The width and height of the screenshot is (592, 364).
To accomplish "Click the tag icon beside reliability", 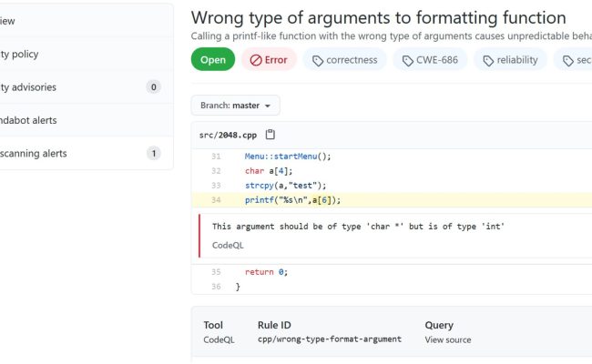I will pyautogui.click(x=488, y=61).
